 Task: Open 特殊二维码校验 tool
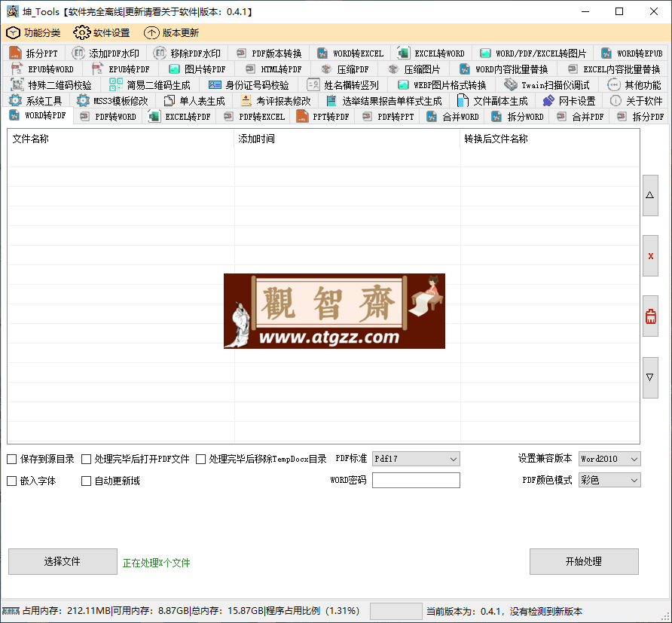[x=51, y=85]
